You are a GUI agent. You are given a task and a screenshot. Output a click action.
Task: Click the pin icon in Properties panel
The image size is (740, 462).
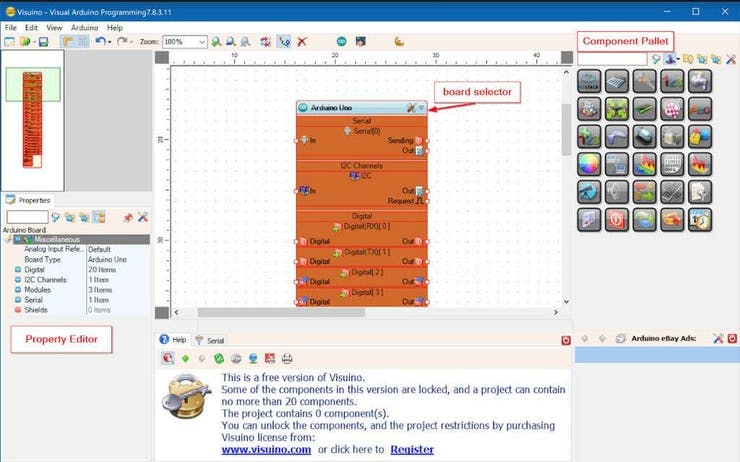tap(128, 217)
